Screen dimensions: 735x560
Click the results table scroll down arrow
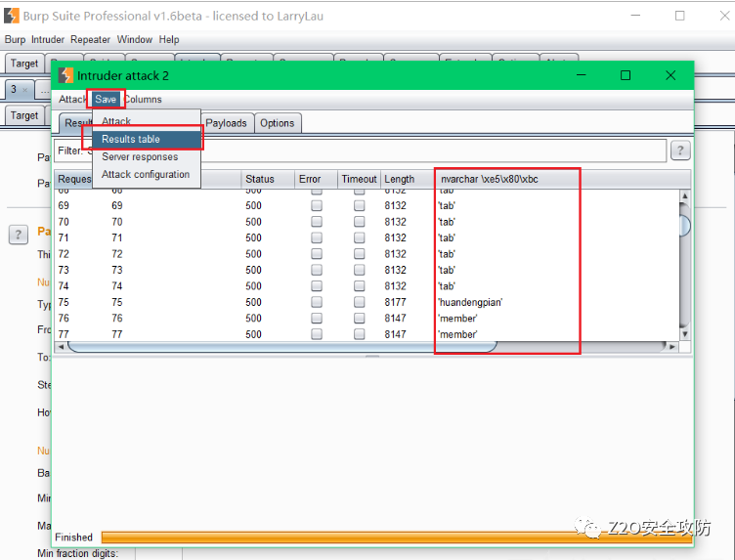[x=685, y=334]
